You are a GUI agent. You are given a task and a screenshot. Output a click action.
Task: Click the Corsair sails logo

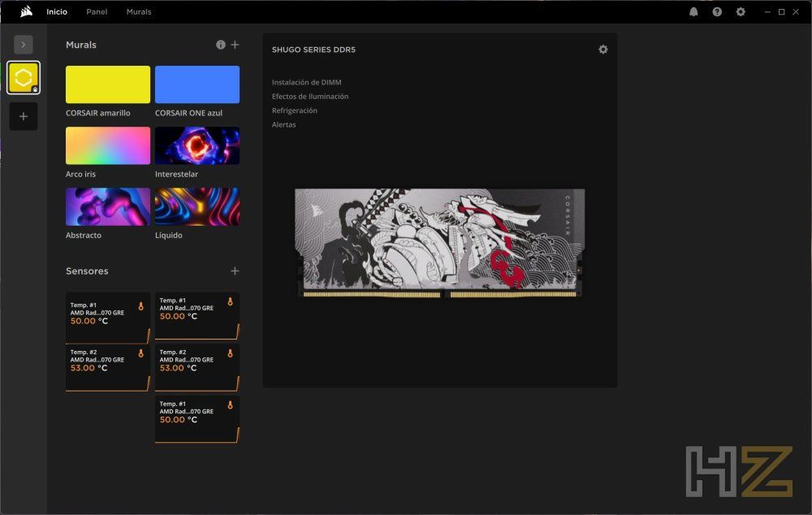click(x=26, y=11)
